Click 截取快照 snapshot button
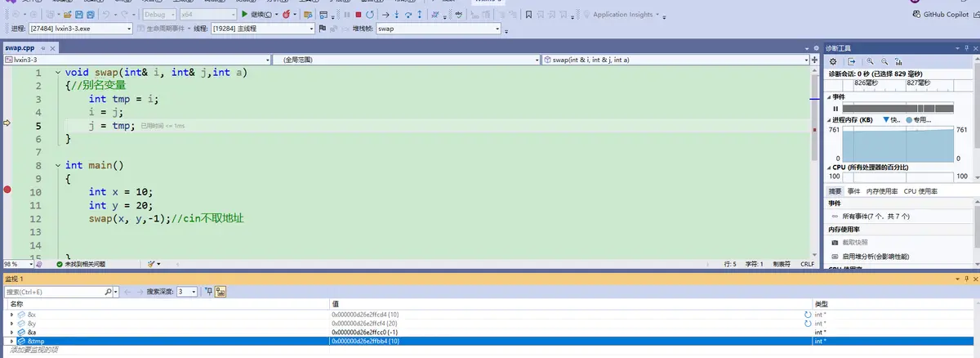The width and height of the screenshot is (980, 358). pyautogui.click(x=855, y=242)
